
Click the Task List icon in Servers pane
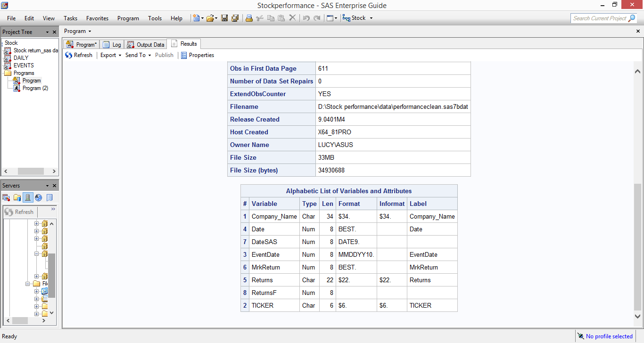tap(50, 197)
